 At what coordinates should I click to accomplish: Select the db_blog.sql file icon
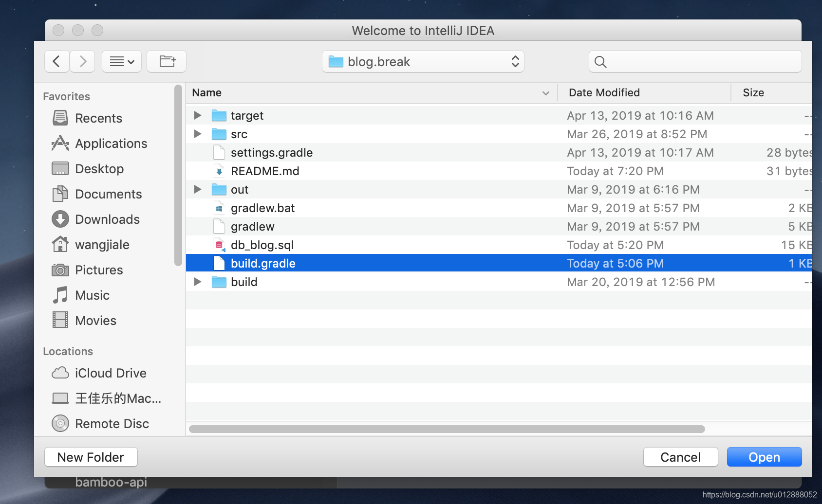(x=219, y=245)
